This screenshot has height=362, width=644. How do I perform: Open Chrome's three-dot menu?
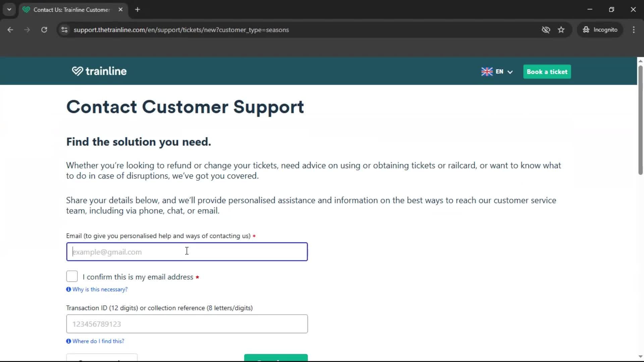pyautogui.click(x=634, y=30)
